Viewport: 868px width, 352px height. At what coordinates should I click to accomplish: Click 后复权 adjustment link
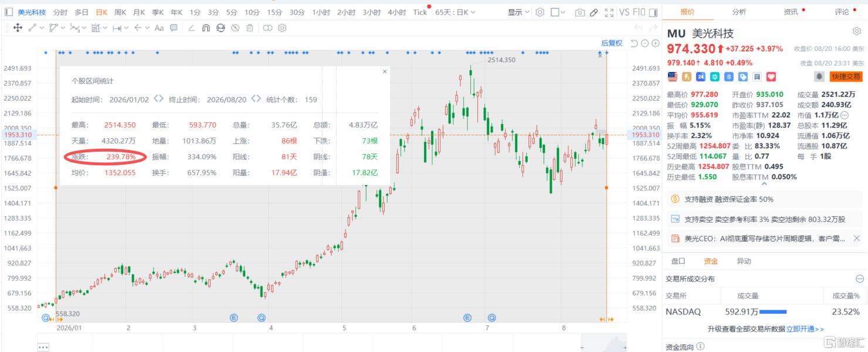[x=612, y=43]
